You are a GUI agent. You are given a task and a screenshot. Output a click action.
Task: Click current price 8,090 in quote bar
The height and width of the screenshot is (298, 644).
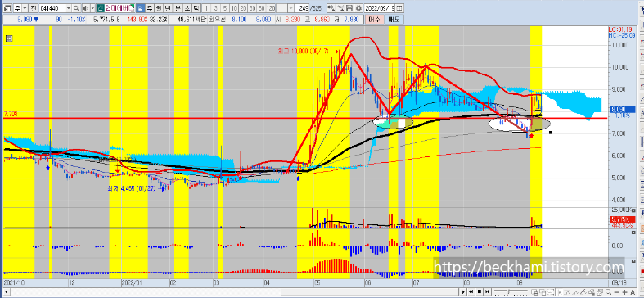click(25, 19)
